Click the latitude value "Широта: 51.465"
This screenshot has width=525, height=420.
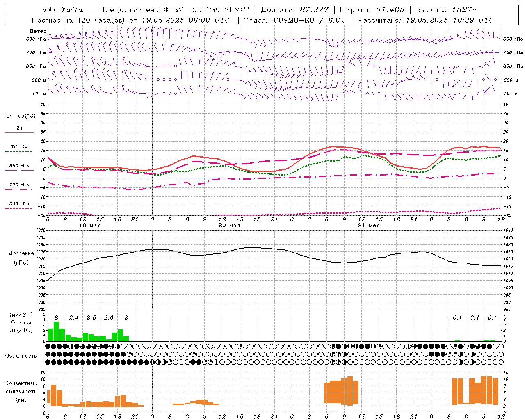coord(372,10)
